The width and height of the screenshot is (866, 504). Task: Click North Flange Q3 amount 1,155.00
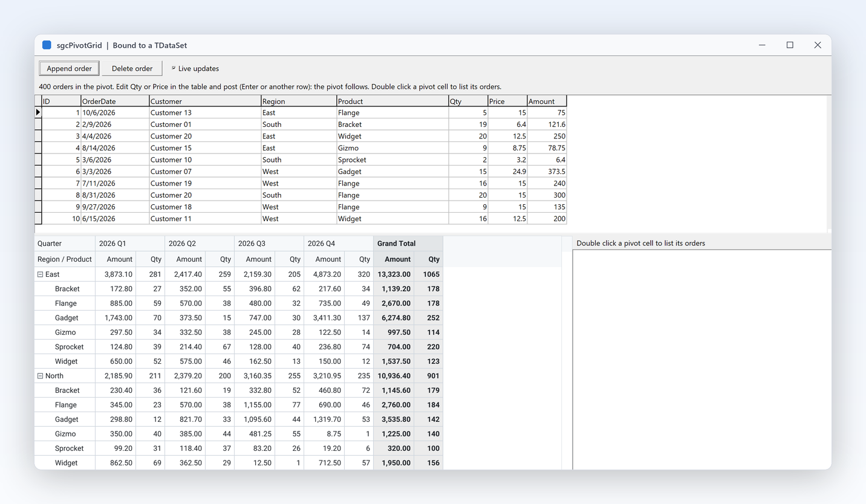tap(255, 405)
